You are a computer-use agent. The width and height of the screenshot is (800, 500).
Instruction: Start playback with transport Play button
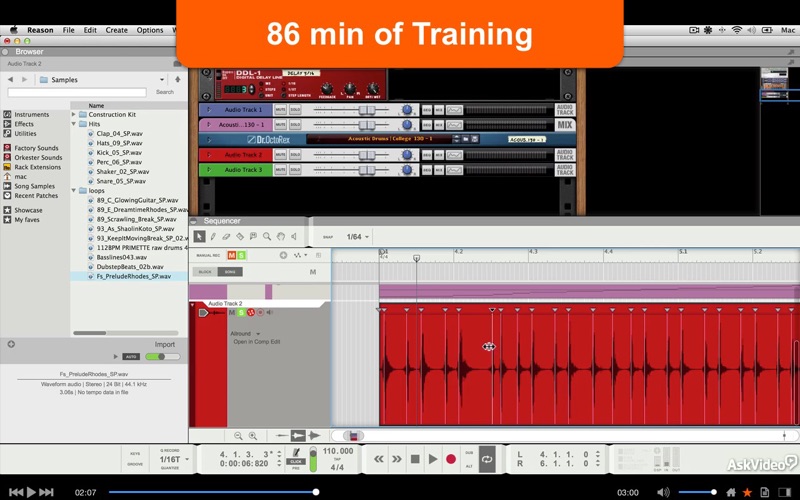point(433,459)
